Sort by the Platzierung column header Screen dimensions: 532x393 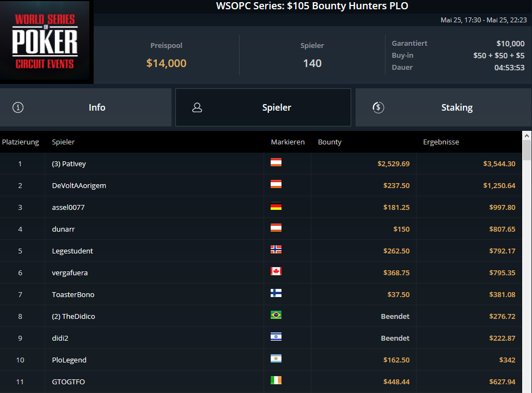pos(20,142)
